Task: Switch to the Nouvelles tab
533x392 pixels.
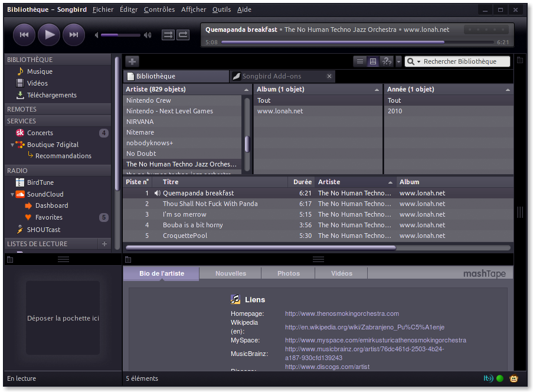Action: [230, 273]
